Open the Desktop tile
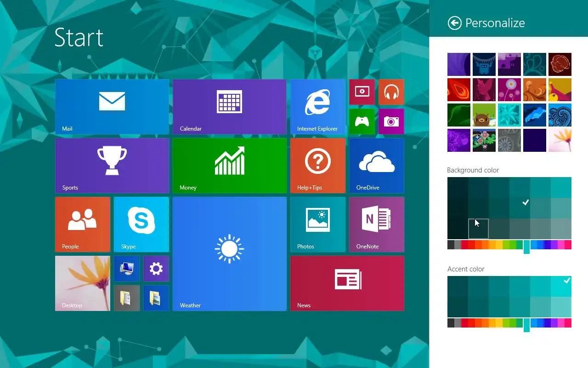Screen dimensions: 588x368 (x=83, y=283)
